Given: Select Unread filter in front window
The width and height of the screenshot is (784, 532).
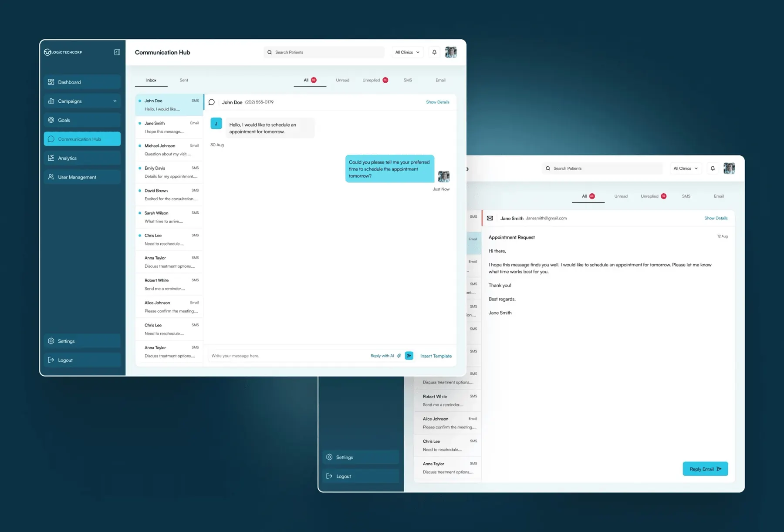Looking at the screenshot, I should (x=342, y=80).
